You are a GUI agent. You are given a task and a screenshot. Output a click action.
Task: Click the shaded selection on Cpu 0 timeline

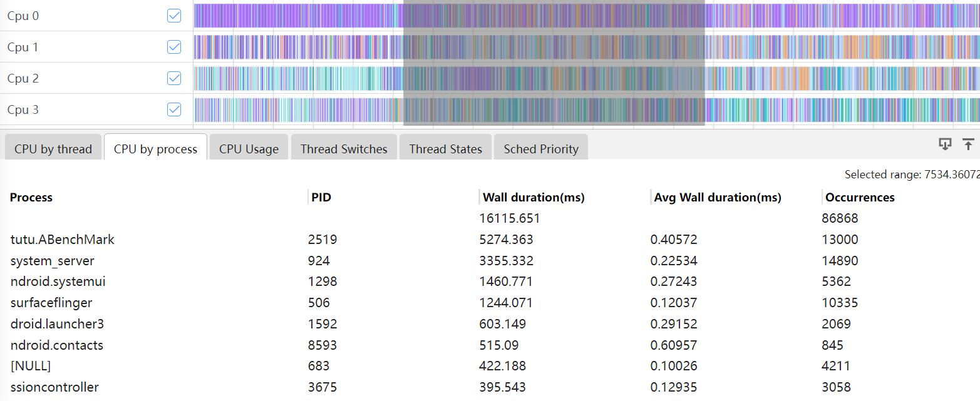[554, 16]
